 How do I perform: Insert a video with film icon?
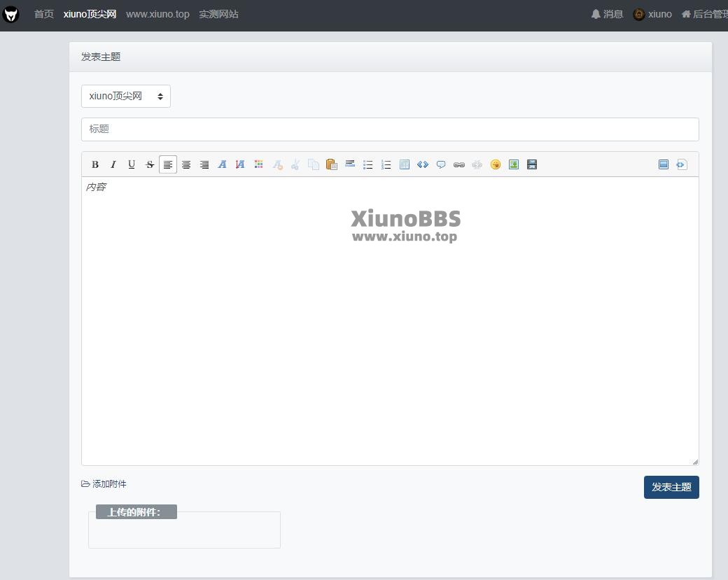click(532, 164)
